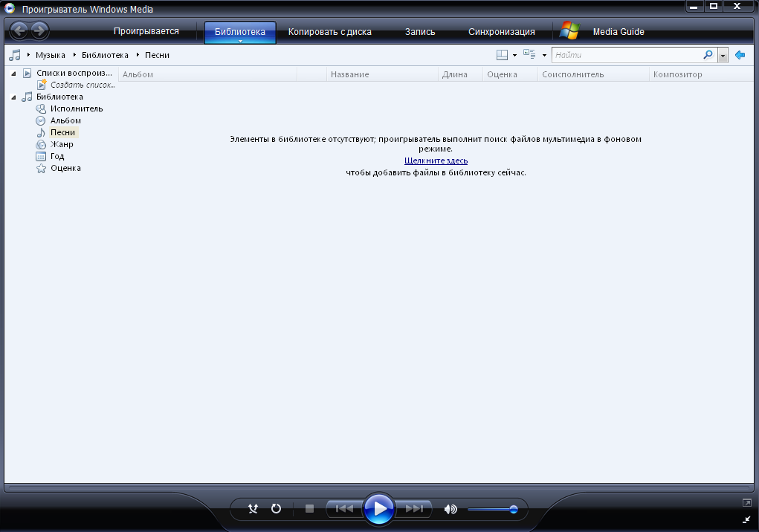Go back with the left arrow button
Screen dimensions: 759x532
click(x=19, y=31)
